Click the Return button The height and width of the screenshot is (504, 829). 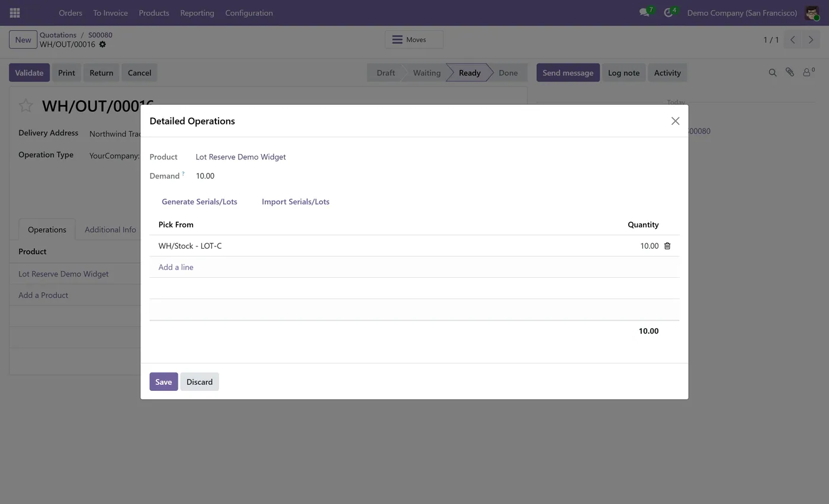(101, 73)
